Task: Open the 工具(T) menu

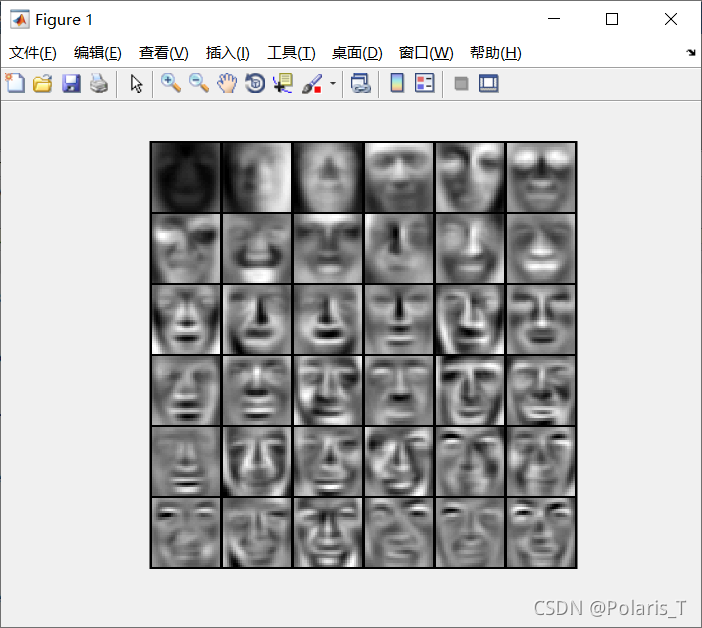Action: click(x=291, y=53)
